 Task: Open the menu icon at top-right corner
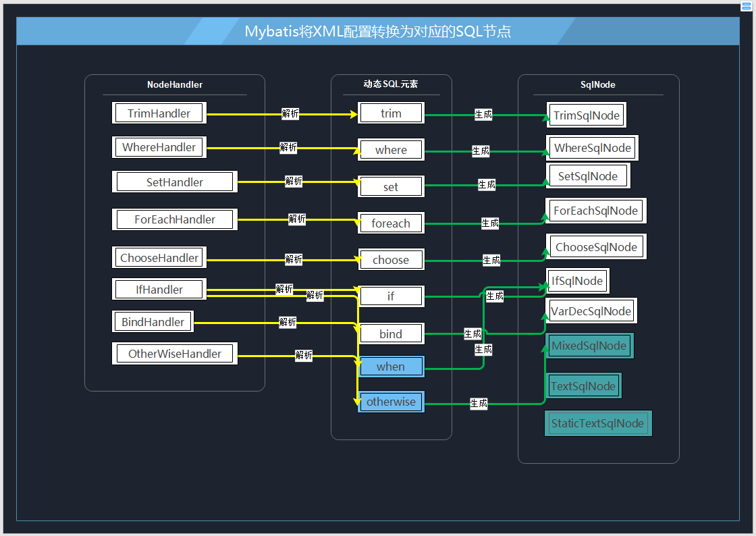click(x=747, y=6)
